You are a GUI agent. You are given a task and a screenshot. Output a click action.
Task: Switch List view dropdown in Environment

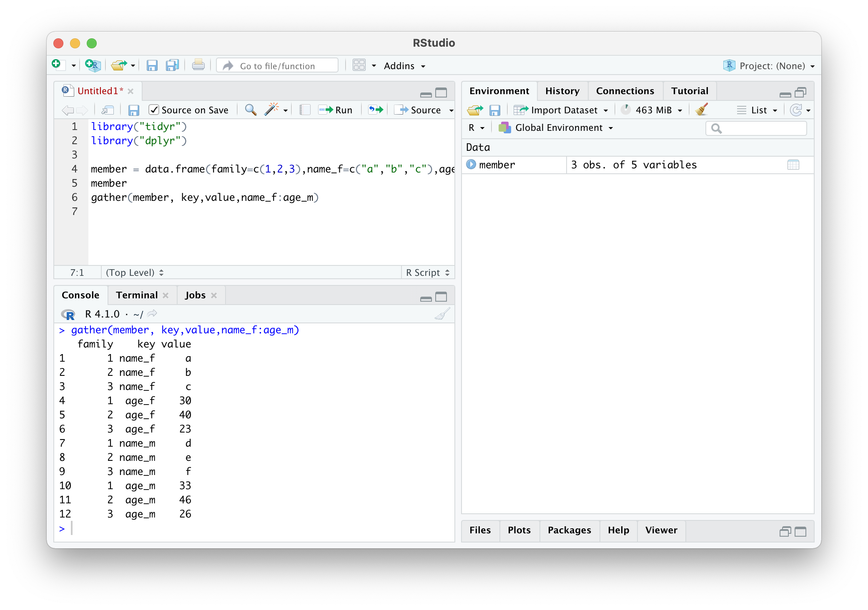757,110
